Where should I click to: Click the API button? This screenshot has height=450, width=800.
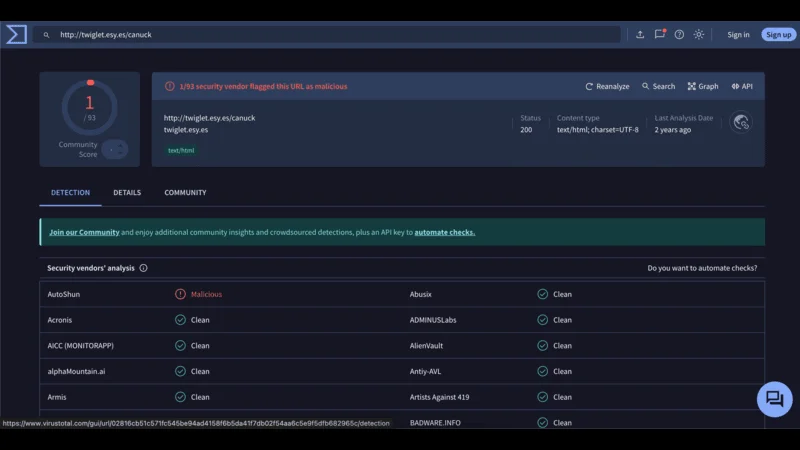click(742, 87)
